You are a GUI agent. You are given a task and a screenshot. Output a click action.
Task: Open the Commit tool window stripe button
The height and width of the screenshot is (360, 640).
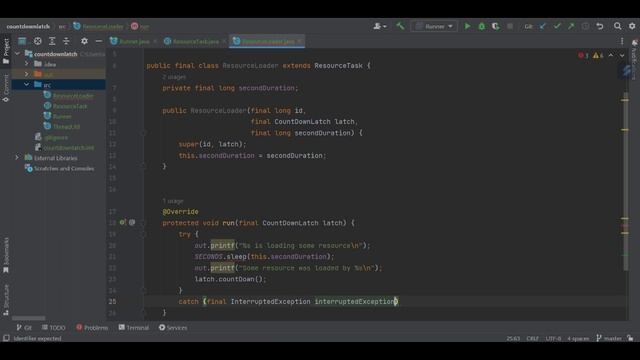[6, 88]
